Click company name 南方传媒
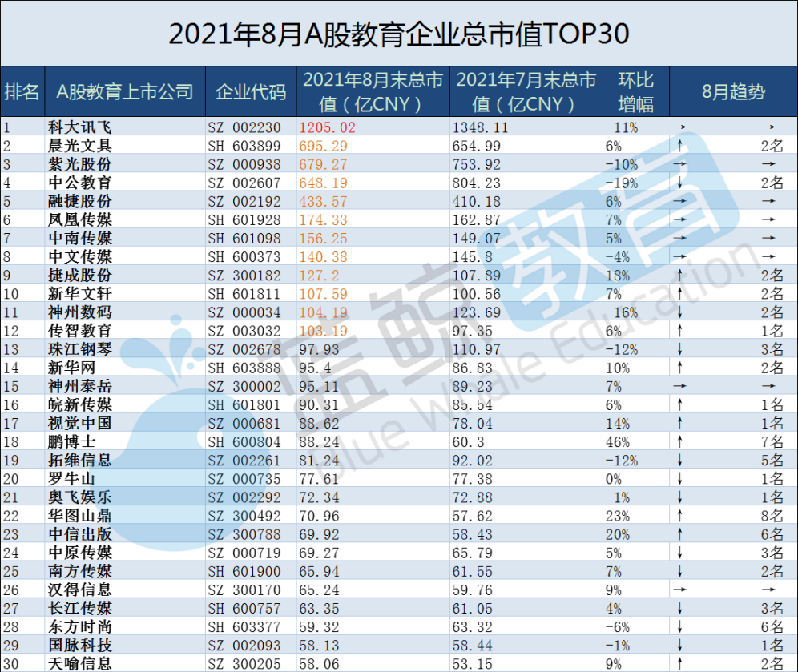The image size is (798, 672). tap(79, 571)
